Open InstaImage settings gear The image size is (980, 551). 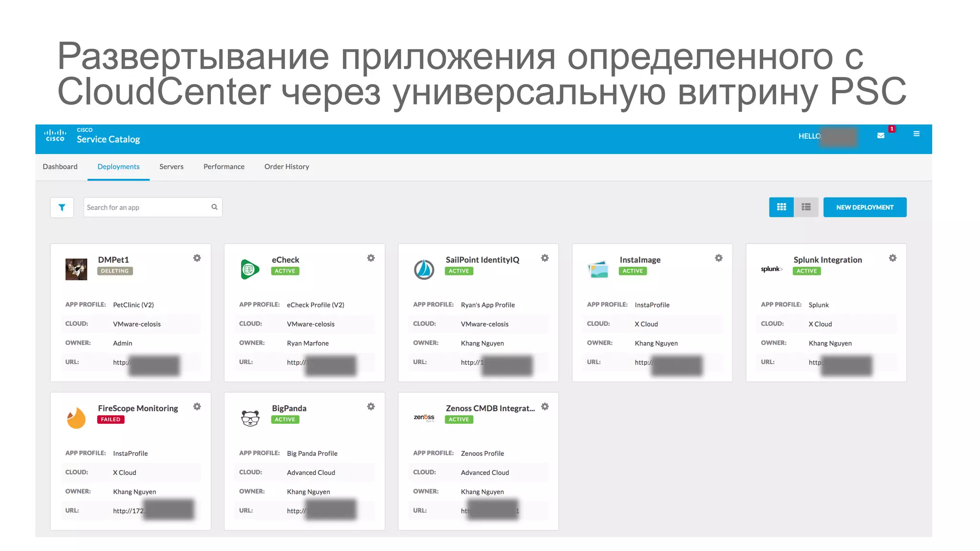(x=719, y=258)
